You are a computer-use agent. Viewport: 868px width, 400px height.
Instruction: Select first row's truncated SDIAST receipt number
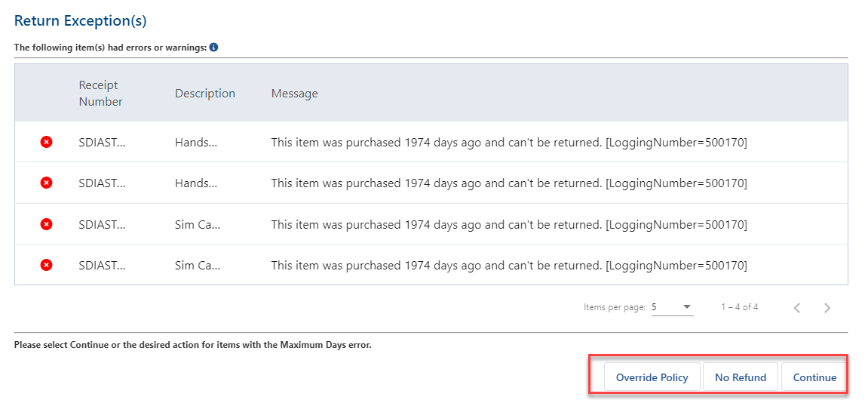[102, 143]
